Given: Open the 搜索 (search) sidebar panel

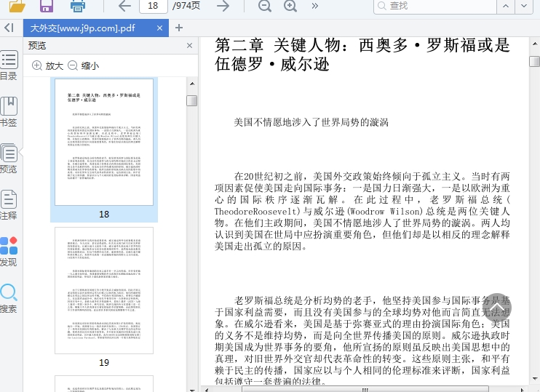Looking at the screenshot, I should pyautogui.click(x=9, y=297).
